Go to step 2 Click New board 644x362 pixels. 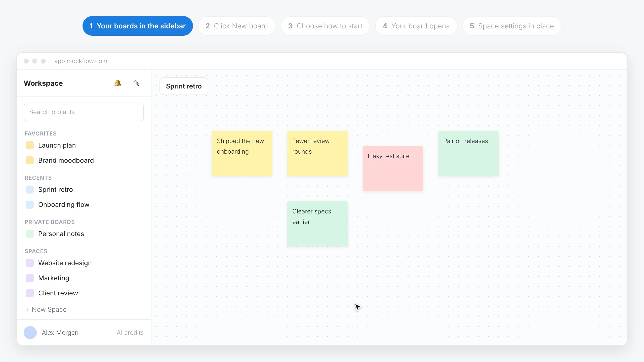click(x=236, y=26)
